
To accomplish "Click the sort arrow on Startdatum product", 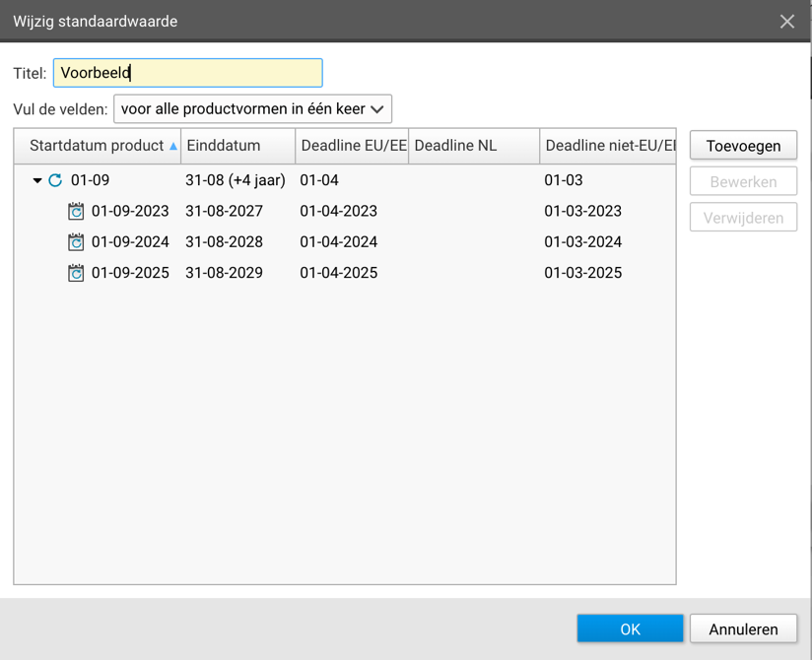I will click(x=173, y=146).
